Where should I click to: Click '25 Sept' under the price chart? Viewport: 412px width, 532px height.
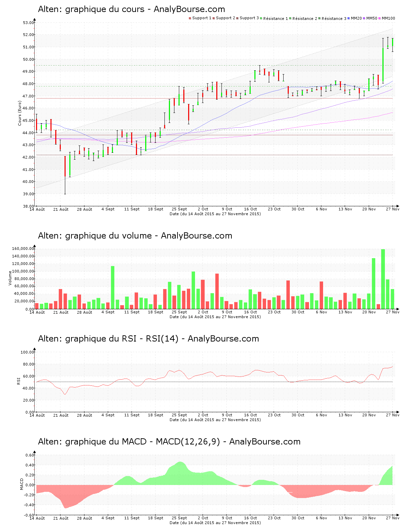click(x=179, y=209)
